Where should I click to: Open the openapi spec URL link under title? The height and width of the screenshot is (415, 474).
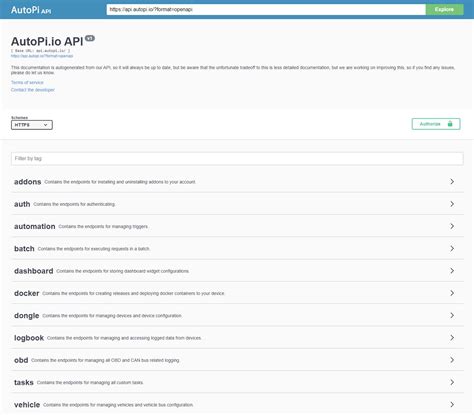42,56
